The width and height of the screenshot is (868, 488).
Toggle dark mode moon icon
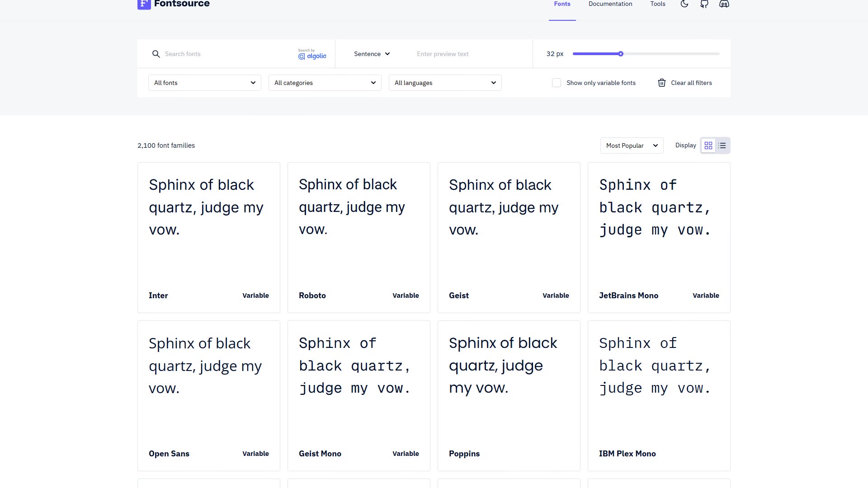coord(684,4)
